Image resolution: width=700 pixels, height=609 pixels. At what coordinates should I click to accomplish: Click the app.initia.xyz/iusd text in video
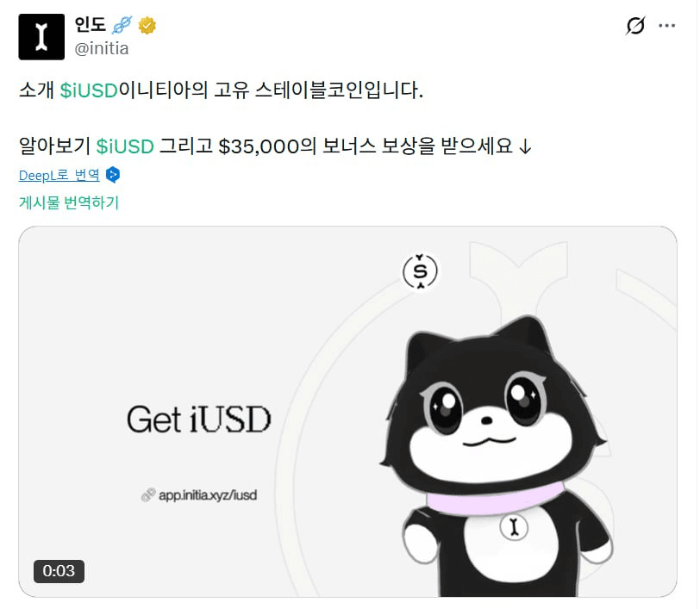pyautogui.click(x=208, y=495)
